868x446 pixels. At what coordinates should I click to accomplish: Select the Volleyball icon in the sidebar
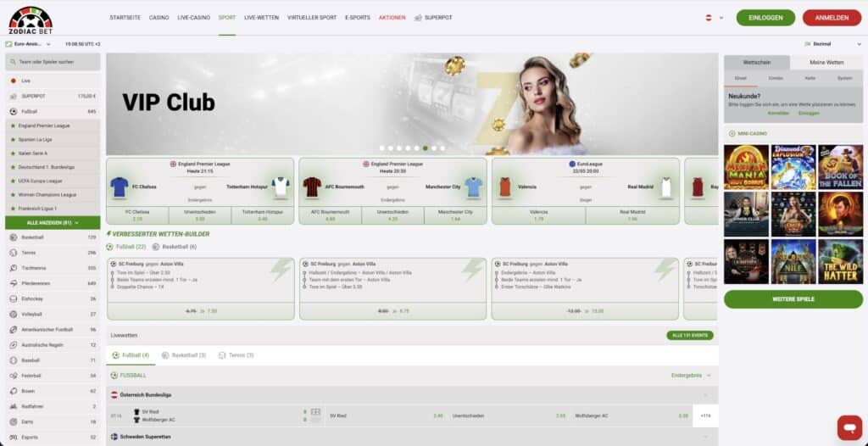(14, 314)
